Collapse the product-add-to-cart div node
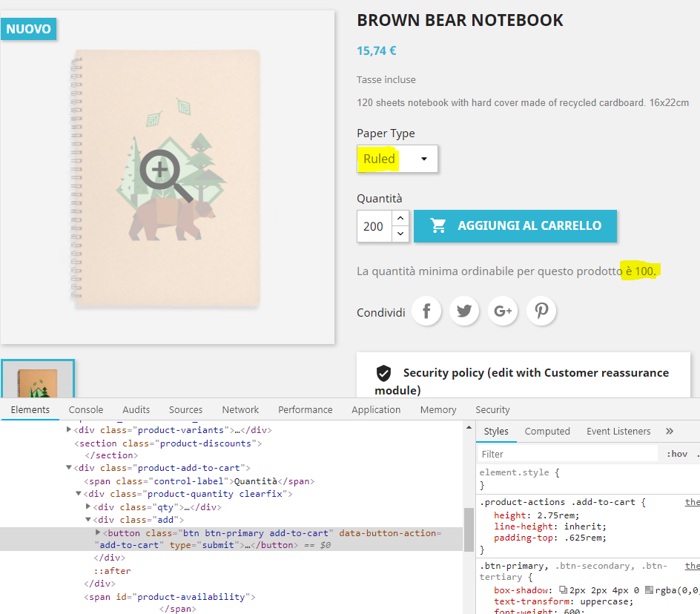The height and width of the screenshot is (614, 700). pos(69,467)
